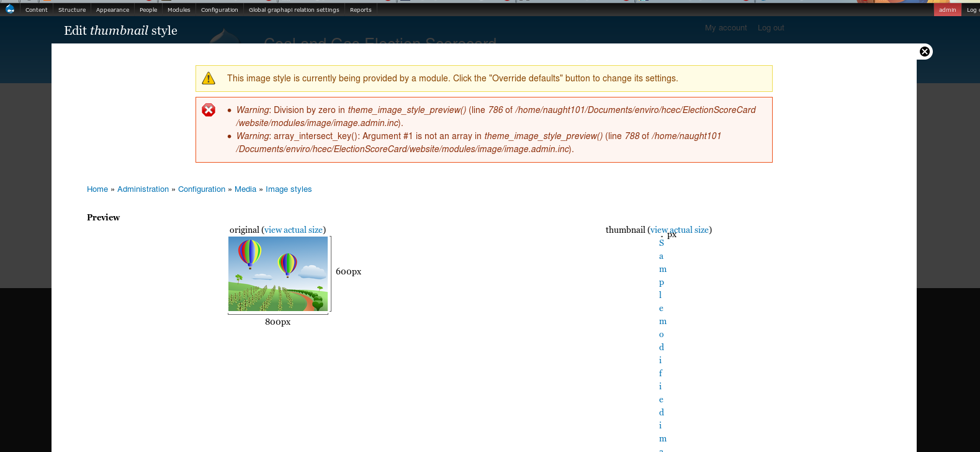
Task: Open the Content admin menu
Action: pyautogui.click(x=37, y=10)
